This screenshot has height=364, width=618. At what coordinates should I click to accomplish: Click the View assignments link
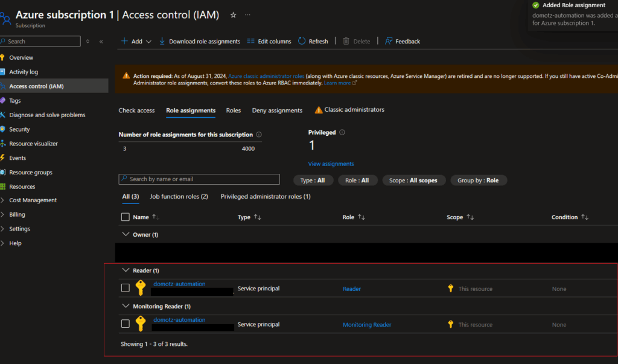click(331, 164)
